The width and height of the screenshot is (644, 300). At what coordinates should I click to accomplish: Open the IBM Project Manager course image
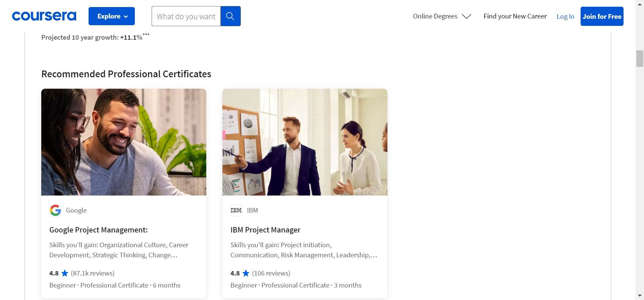305,142
